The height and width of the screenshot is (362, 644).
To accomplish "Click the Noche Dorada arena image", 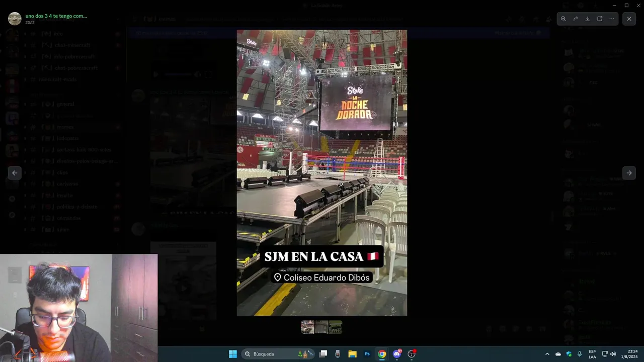I will coord(322,172).
